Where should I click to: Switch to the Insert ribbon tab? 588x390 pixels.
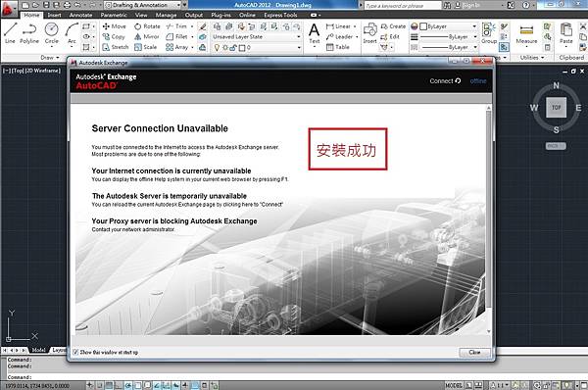54,15
